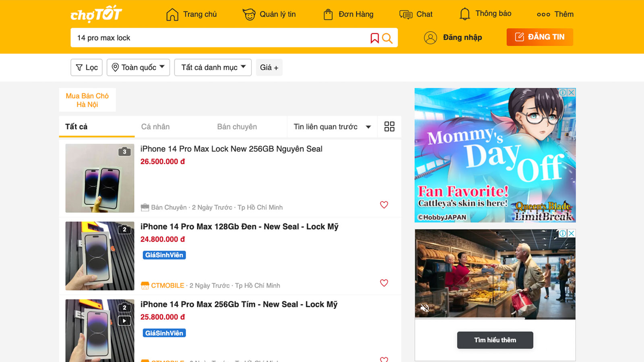
Task: Open CTMOBILE shop on 128Gb Đen listing
Action: [163, 286]
